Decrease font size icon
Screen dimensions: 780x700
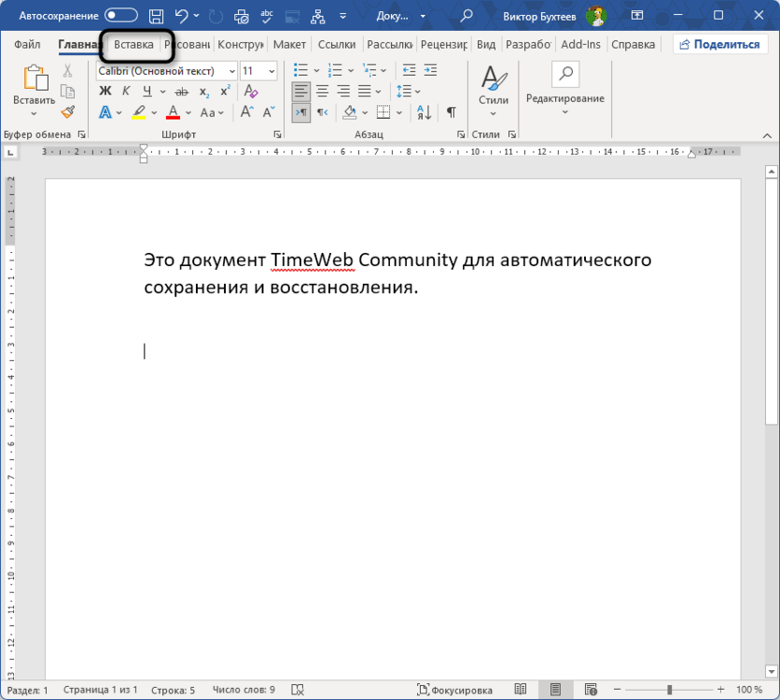pos(269,112)
